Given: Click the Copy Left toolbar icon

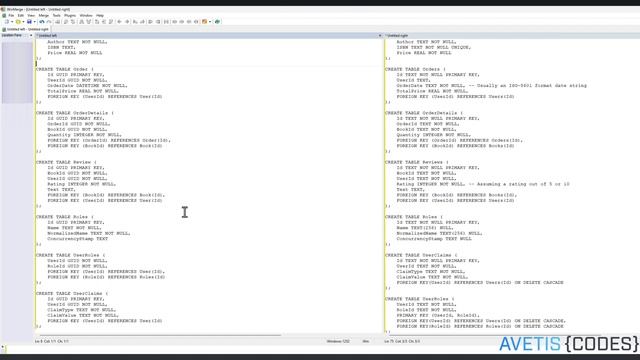Looking at the screenshot, I should coord(127,22).
